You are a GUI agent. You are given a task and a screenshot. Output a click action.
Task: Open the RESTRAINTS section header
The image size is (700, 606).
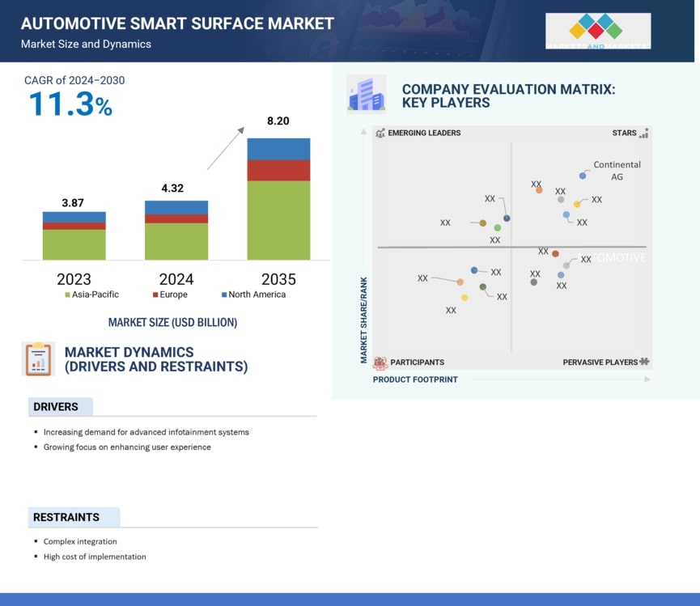pyautogui.click(x=66, y=517)
